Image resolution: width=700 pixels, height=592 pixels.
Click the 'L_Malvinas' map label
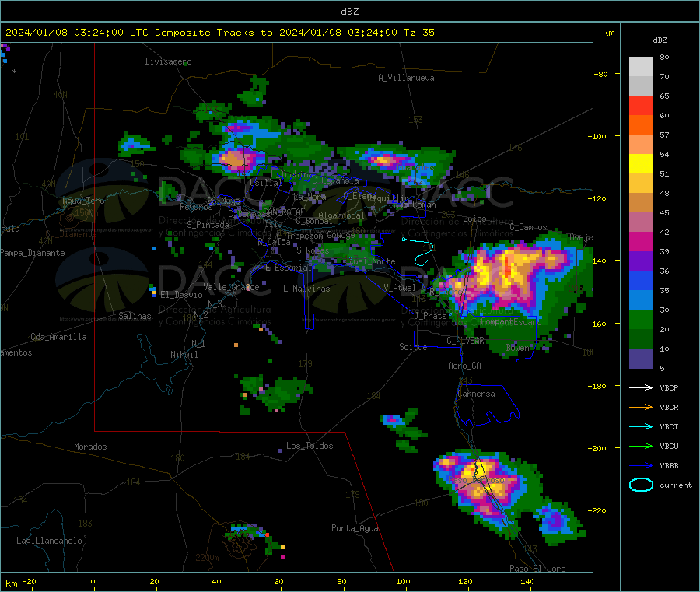coord(306,289)
